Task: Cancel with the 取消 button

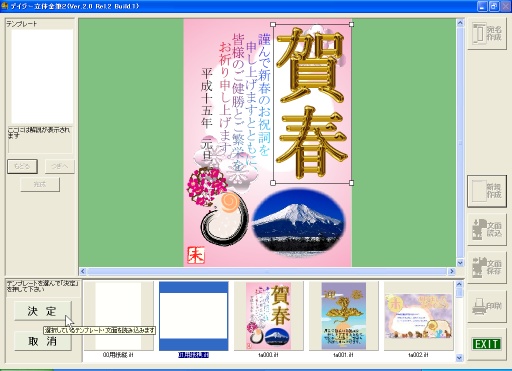Action: pos(43,341)
